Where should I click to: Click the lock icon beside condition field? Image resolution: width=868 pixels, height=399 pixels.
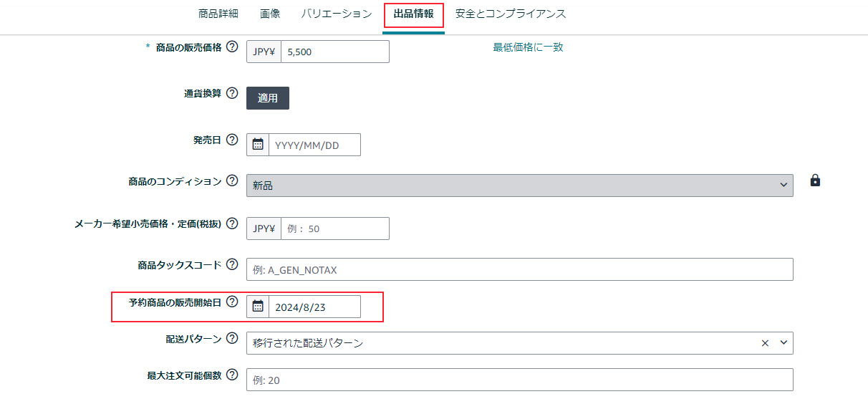(x=815, y=181)
